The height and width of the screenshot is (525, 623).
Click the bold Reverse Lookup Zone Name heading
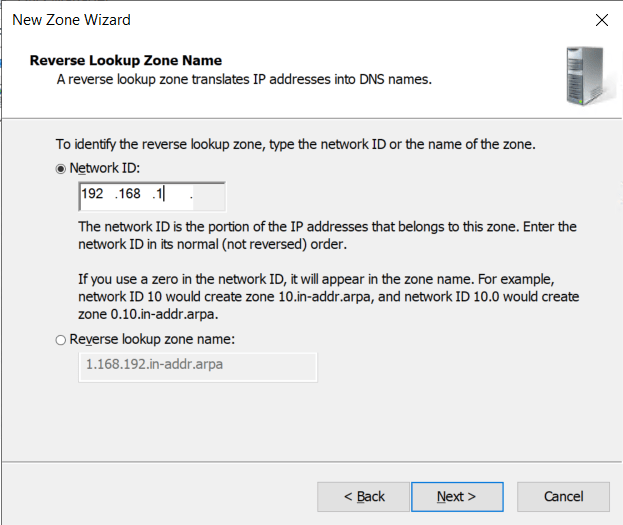(x=126, y=60)
